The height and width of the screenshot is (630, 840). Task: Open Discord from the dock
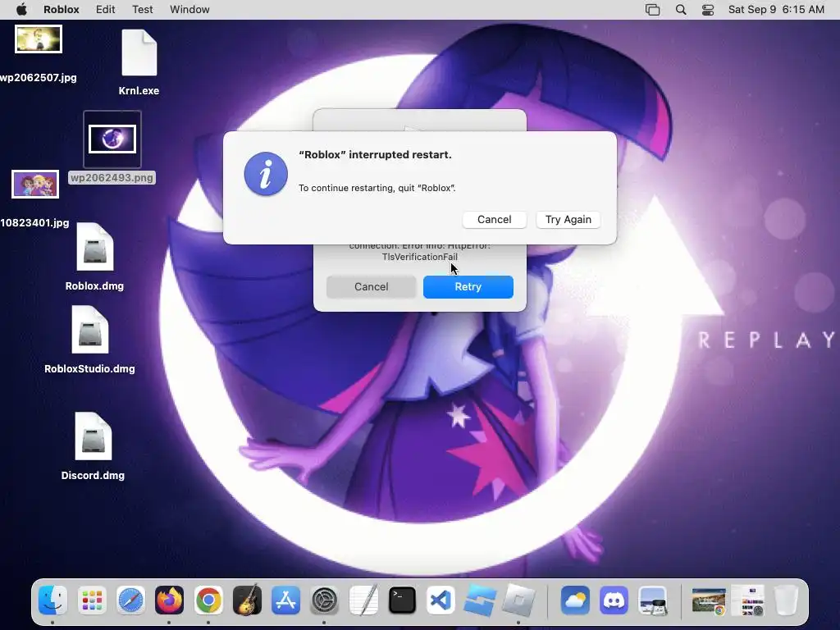click(614, 600)
